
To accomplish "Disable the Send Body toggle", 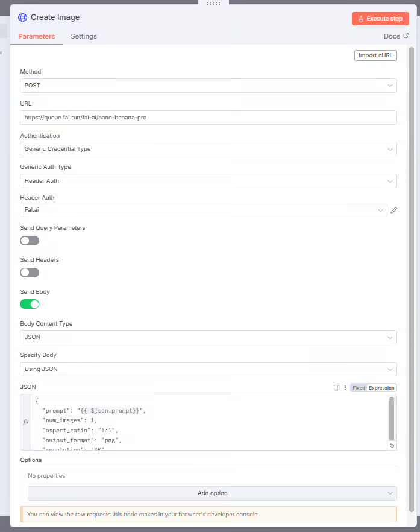I will [30, 304].
